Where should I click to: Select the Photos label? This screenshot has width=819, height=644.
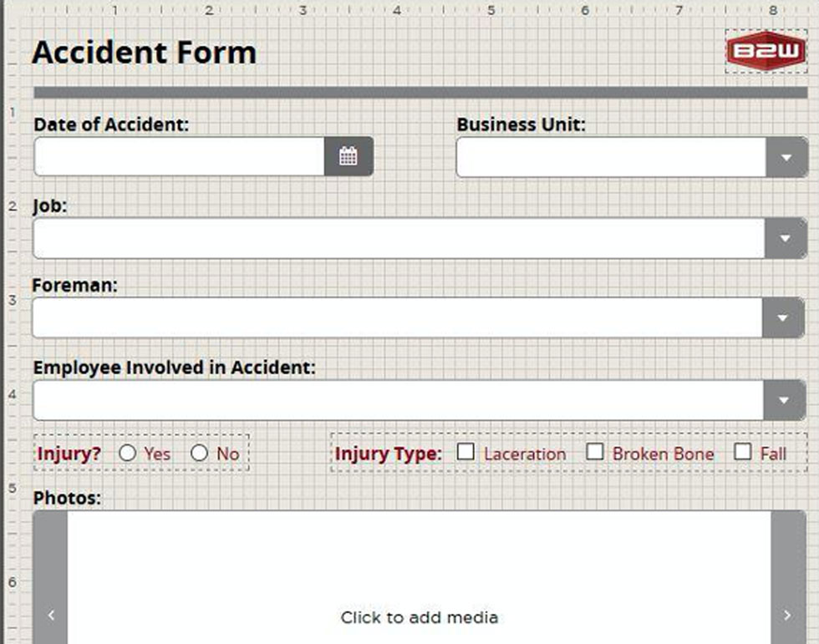click(x=67, y=498)
